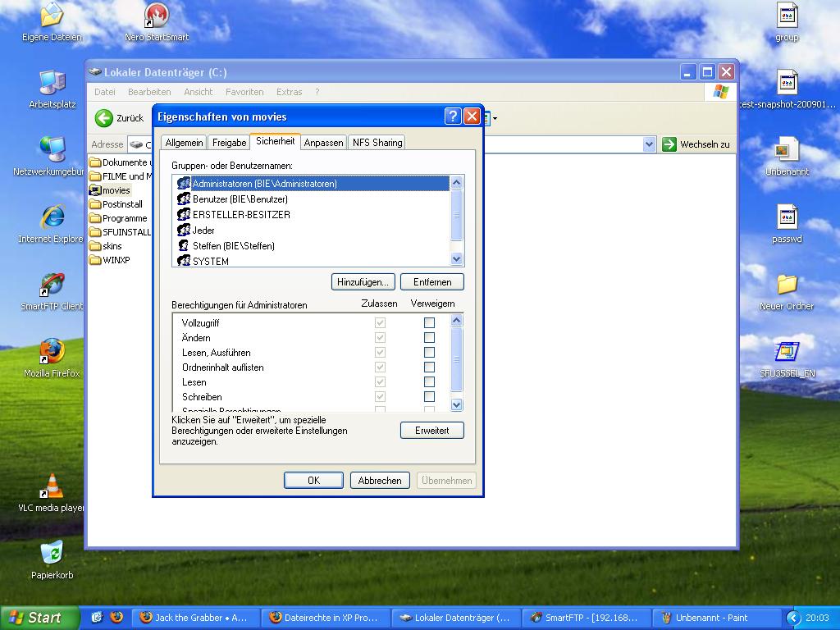
Task: Open the Datei menu
Action: 104,92
